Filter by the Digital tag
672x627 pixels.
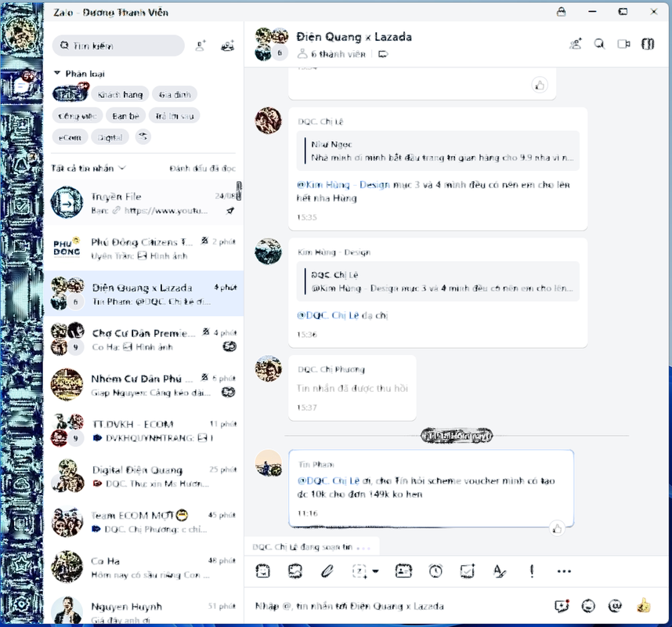coord(110,137)
